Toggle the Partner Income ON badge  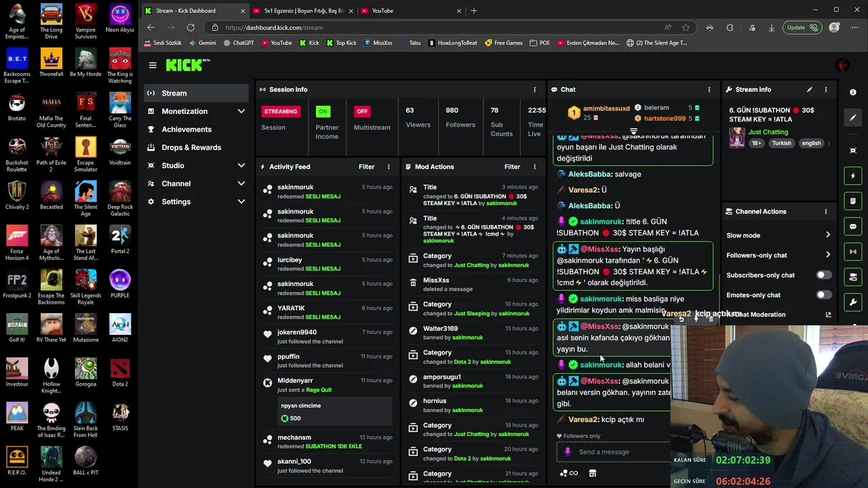323,111
